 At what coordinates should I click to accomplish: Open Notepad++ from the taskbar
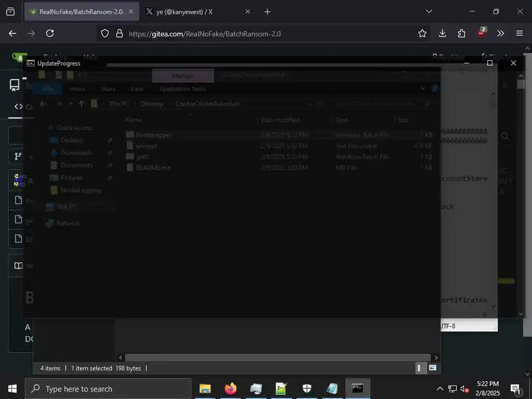tap(281, 389)
